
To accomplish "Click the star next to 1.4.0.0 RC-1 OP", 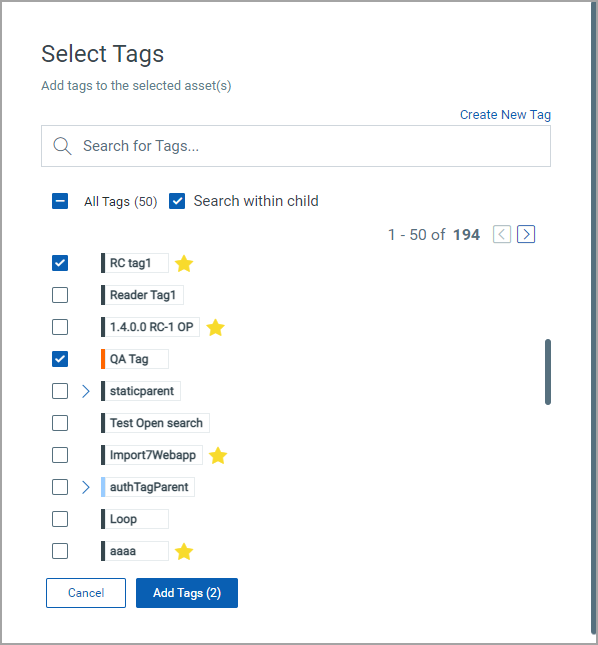I will (215, 328).
